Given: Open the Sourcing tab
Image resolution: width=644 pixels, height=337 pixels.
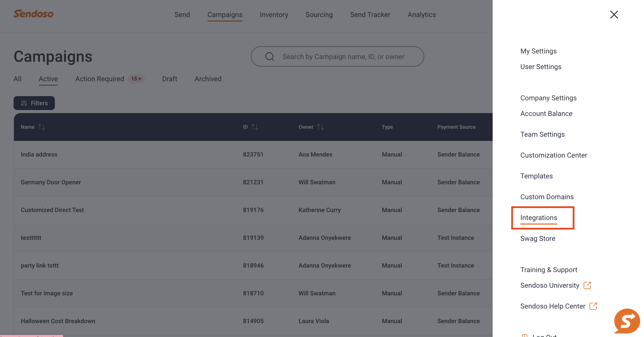Looking at the screenshot, I should (x=319, y=15).
